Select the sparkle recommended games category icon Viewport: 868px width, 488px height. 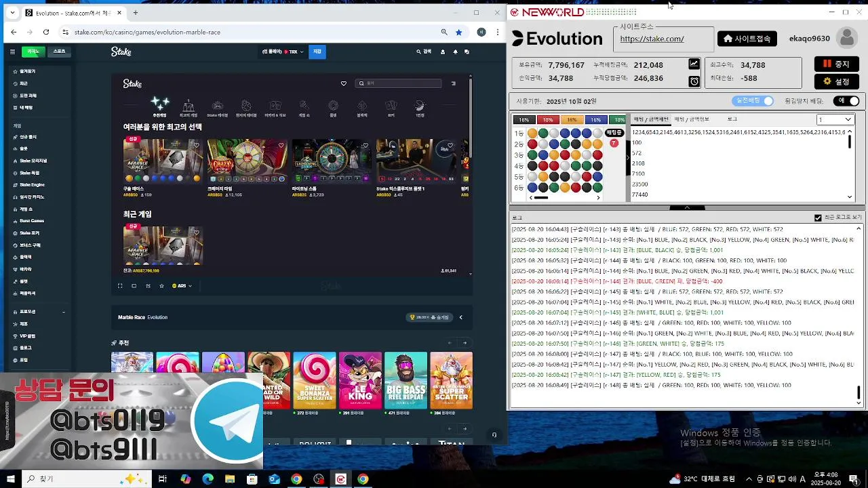click(x=160, y=104)
